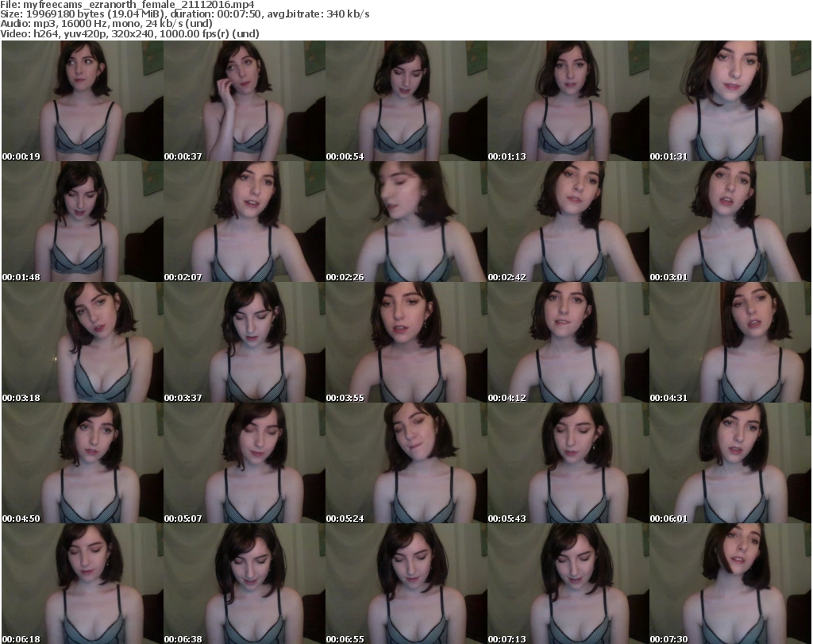
Task: Click the File name header line
Action: coord(128,5)
